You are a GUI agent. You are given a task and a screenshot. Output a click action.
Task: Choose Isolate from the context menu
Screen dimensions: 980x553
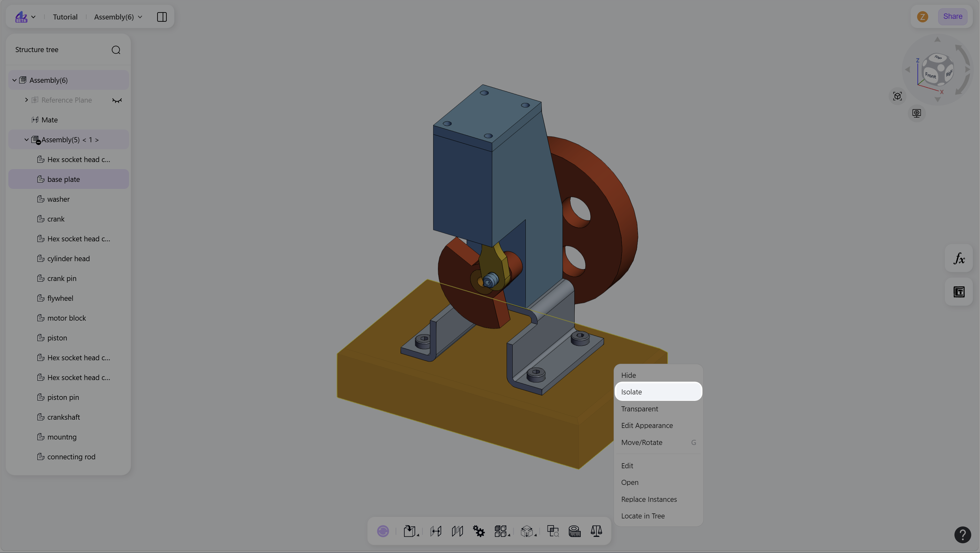pyautogui.click(x=658, y=392)
